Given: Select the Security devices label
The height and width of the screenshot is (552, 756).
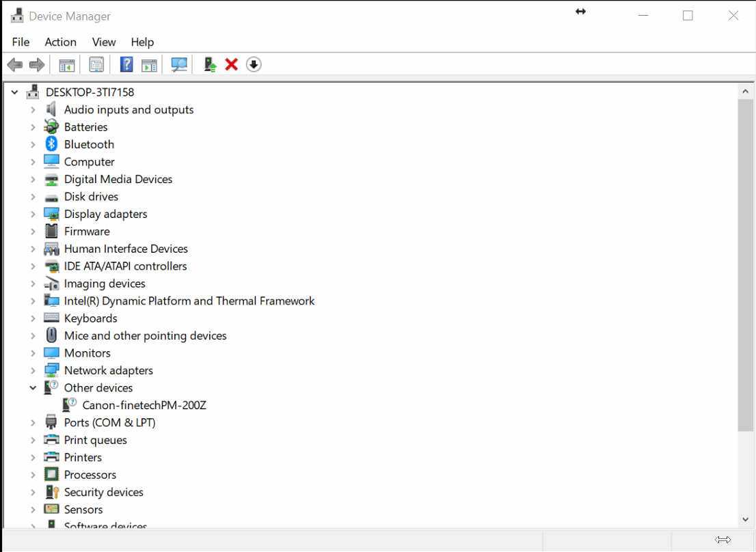Looking at the screenshot, I should pos(104,492).
